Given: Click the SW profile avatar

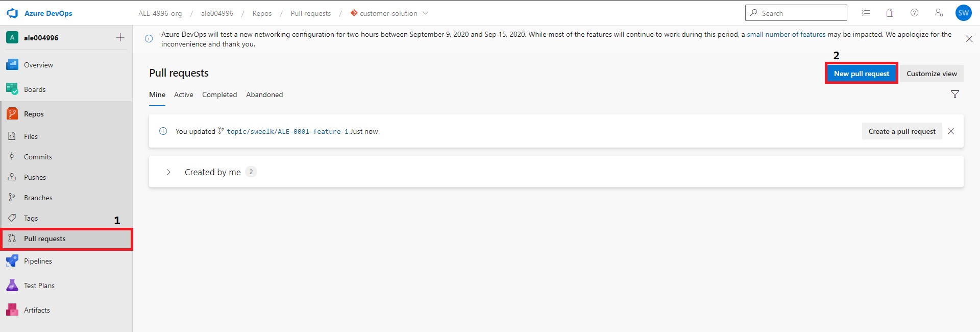Looking at the screenshot, I should (x=963, y=13).
